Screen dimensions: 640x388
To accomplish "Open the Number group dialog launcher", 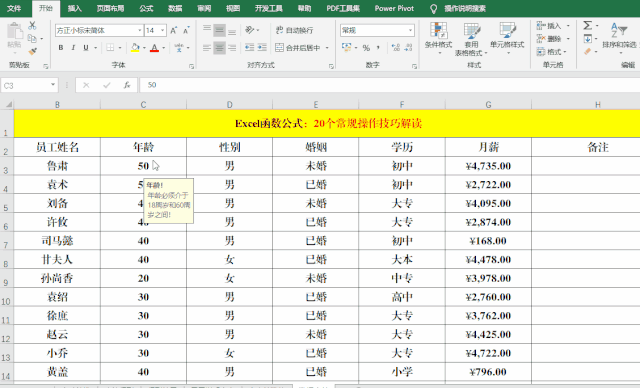I will click(414, 66).
